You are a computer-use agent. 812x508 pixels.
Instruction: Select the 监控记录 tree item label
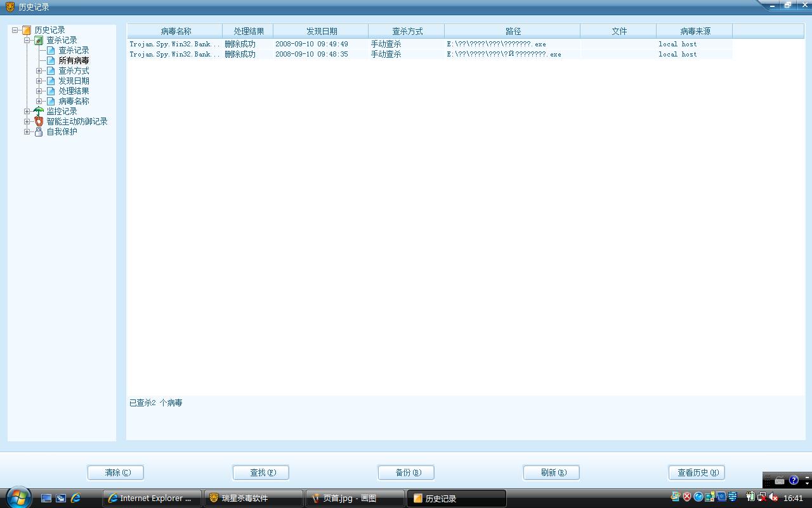pos(62,111)
